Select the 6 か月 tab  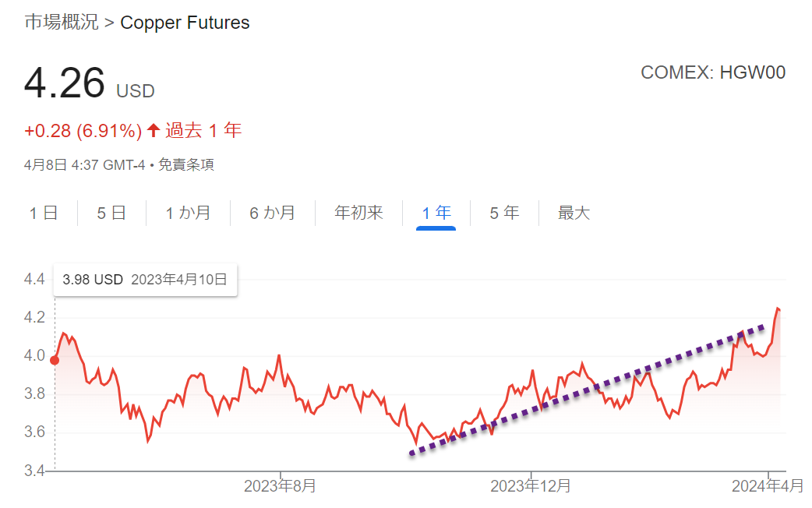(x=273, y=213)
